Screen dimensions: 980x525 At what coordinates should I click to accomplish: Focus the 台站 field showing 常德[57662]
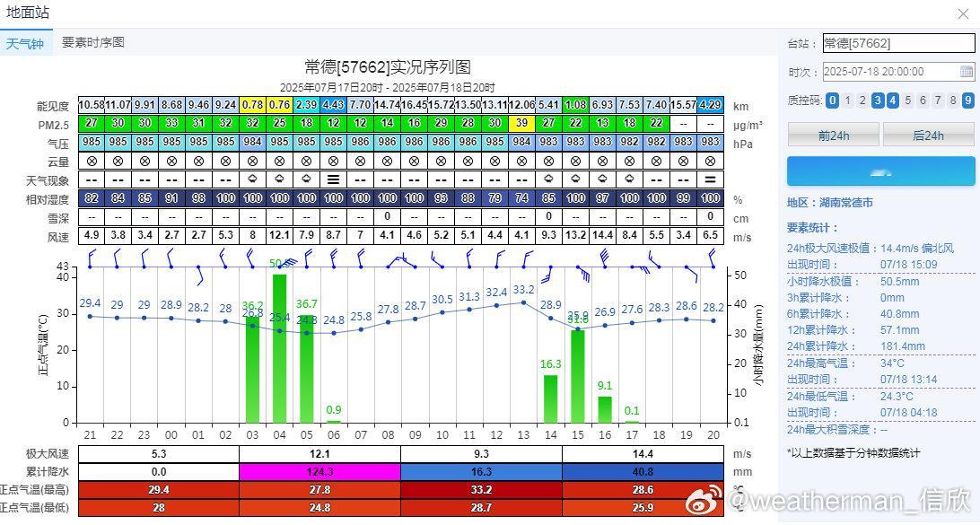pos(898,43)
